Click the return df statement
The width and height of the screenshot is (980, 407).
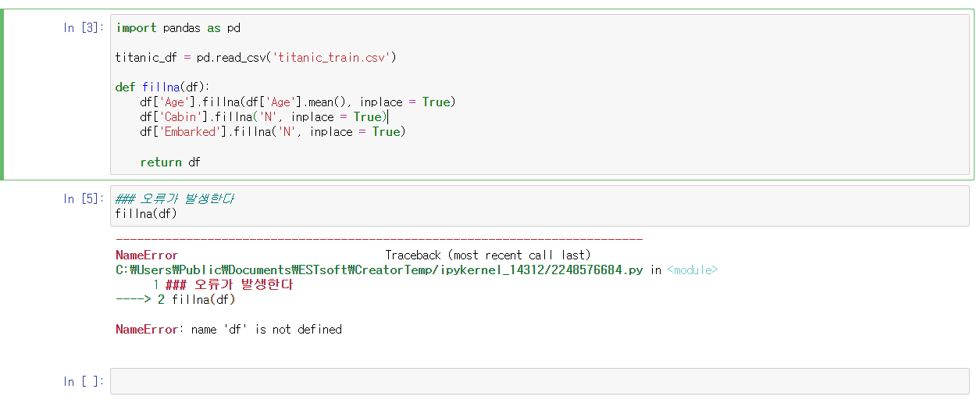171,162
